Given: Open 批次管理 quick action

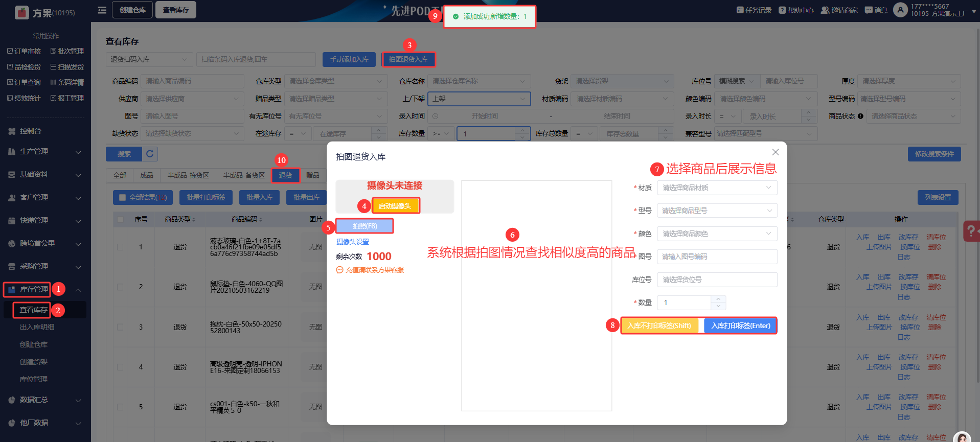Looking at the screenshot, I should 67,51.
